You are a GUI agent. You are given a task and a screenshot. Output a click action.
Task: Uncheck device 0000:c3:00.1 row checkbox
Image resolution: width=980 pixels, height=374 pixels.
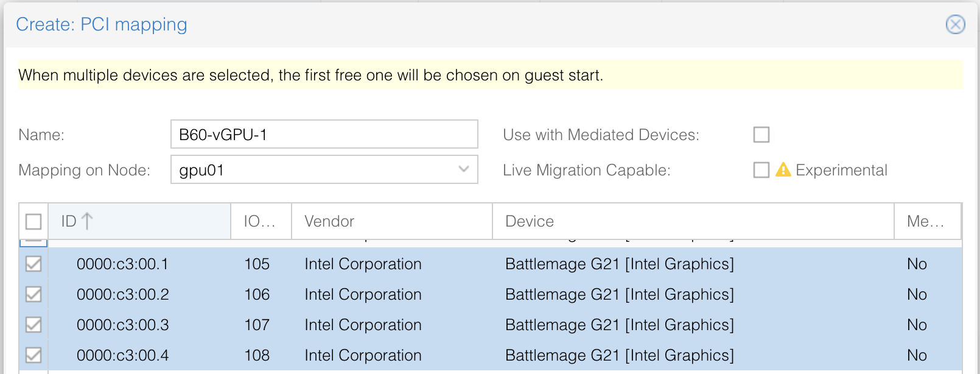(x=33, y=264)
